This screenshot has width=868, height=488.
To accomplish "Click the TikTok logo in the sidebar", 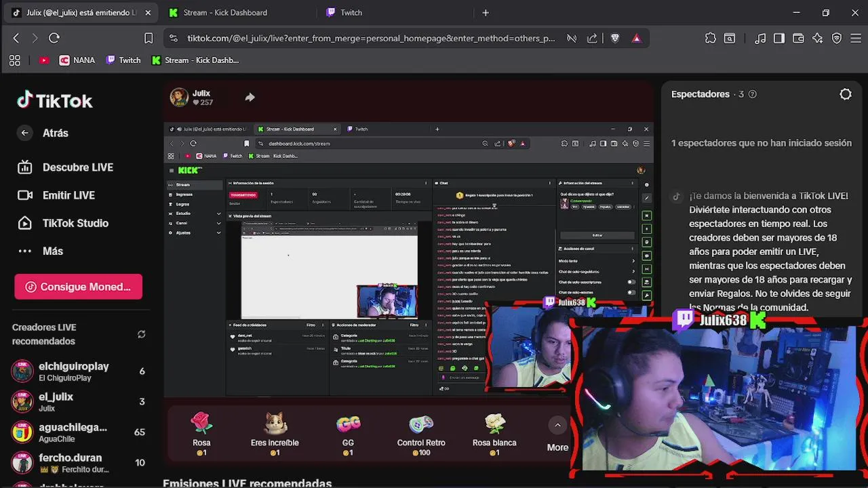I will (54, 101).
